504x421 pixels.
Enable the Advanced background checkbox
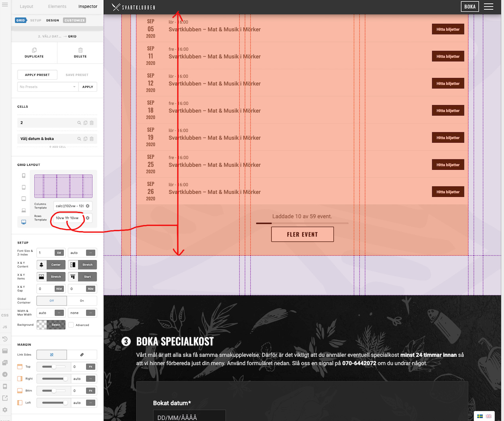click(71, 325)
